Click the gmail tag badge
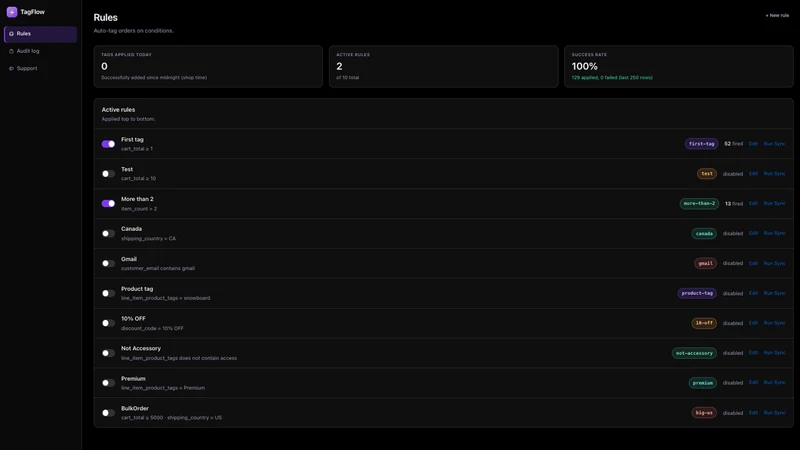This screenshot has width=800, height=450. click(x=705, y=263)
